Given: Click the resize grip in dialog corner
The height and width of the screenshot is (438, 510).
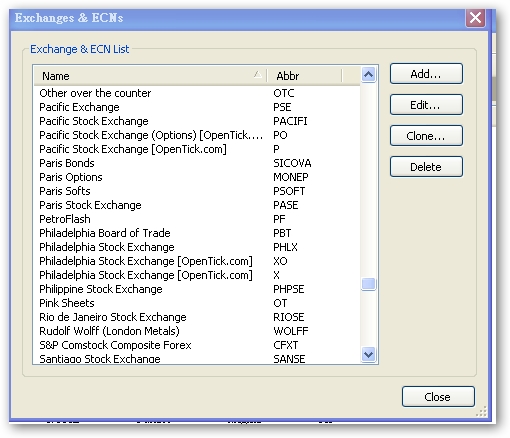Looking at the screenshot, I should point(482,411).
